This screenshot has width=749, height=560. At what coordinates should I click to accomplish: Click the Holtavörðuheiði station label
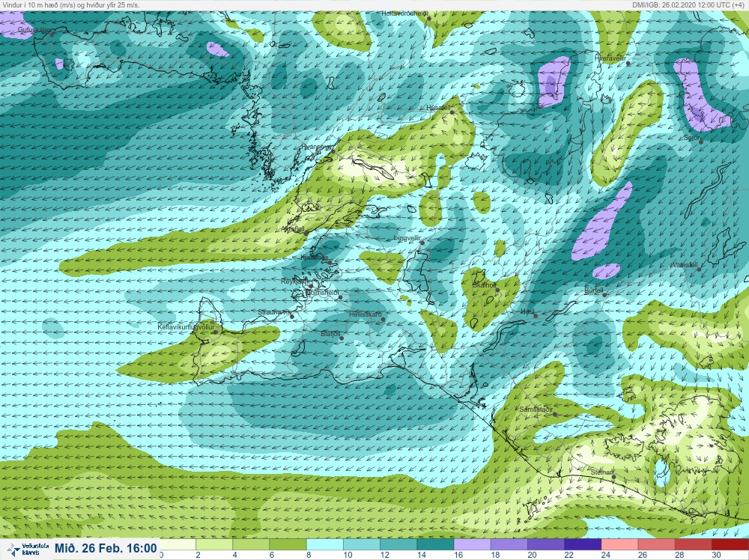pos(404,13)
